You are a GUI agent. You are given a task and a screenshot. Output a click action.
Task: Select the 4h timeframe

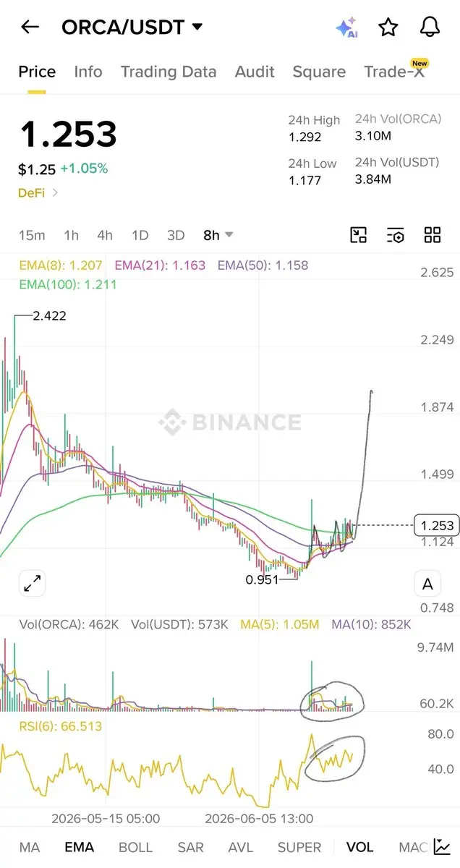(x=105, y=235)
